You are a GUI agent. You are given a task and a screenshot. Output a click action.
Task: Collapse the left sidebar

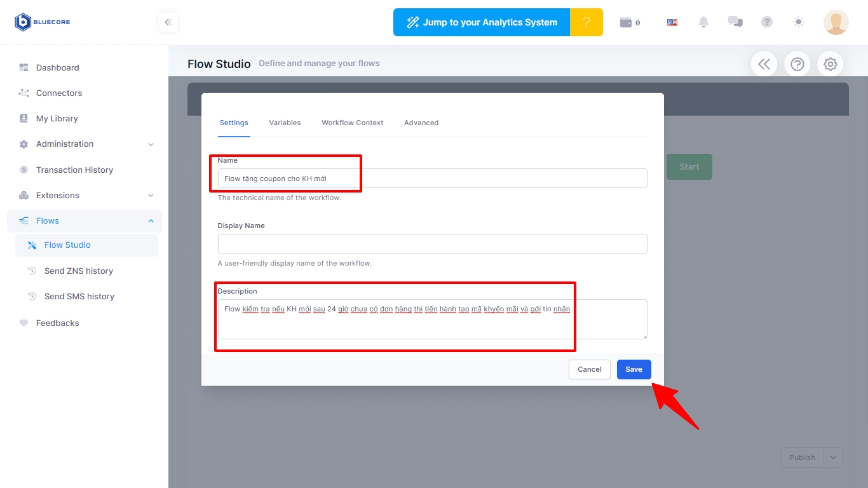click(168, 22)
